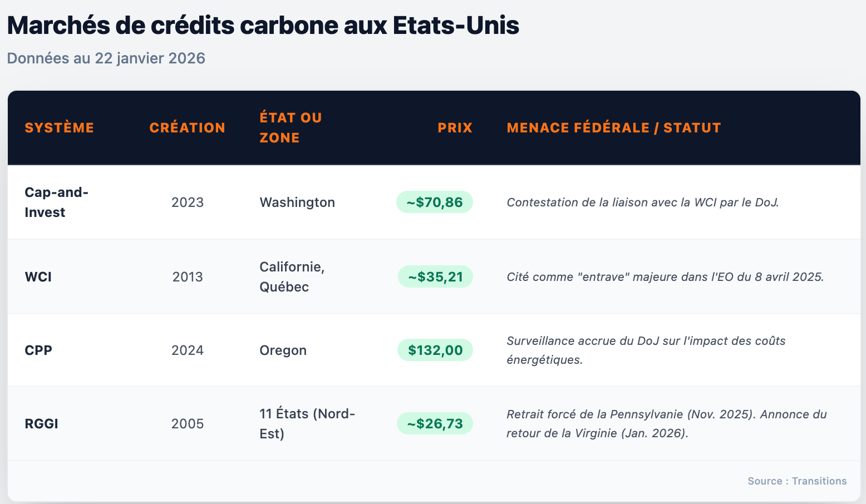Click the SYSTÈME column header

click(x=59, y=127)
